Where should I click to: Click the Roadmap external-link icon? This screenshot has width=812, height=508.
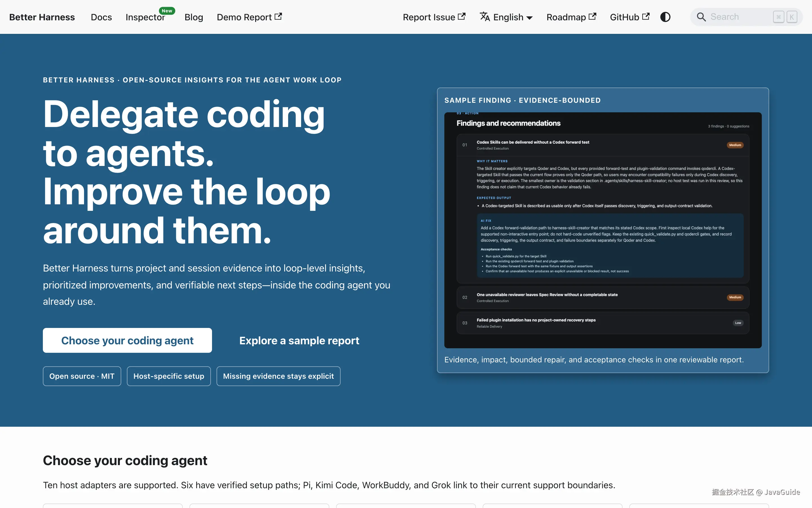(593, 16)
